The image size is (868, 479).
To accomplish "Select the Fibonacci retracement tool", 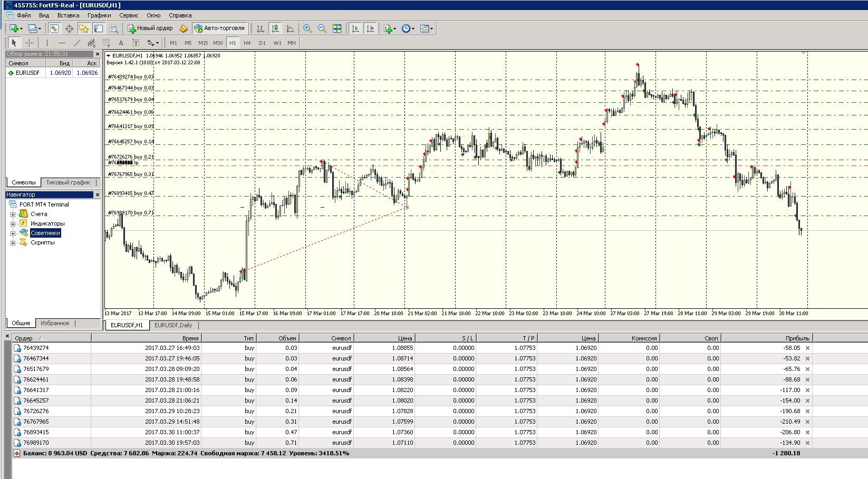I will 106,43.
